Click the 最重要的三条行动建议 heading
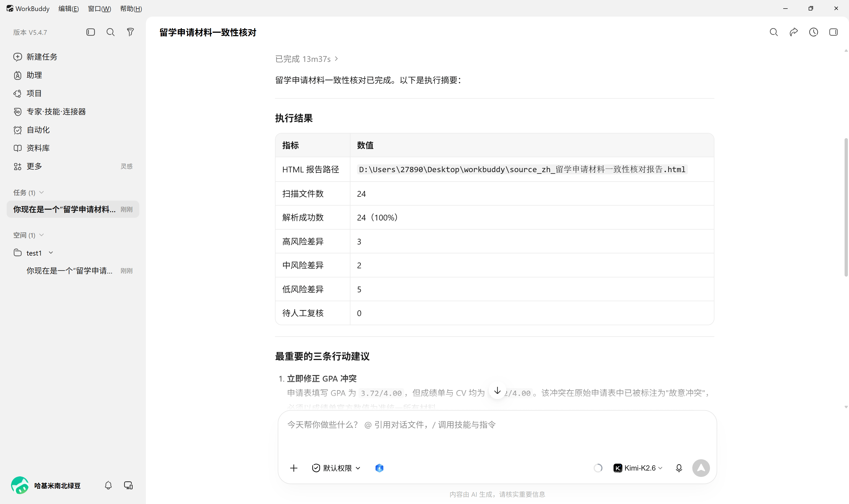This screenshot has width=849, height=504. point(322,356)
